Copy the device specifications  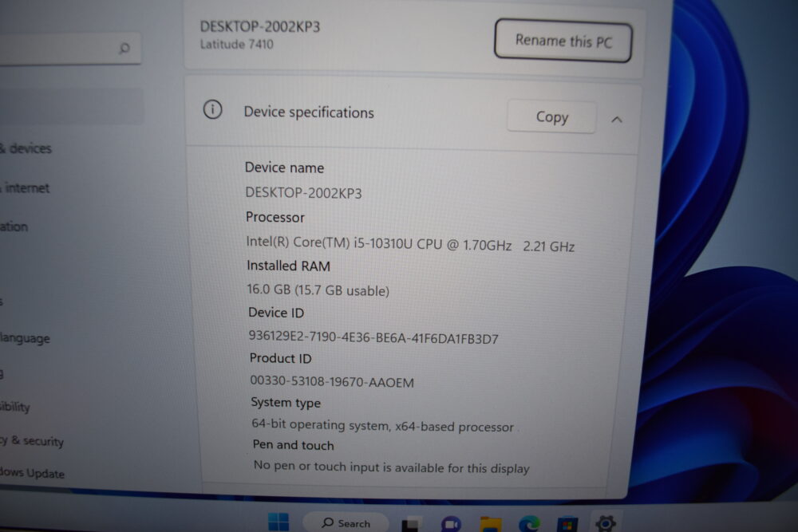[551, 117]
